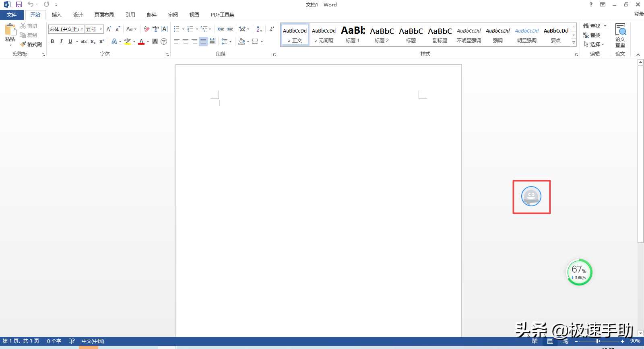This screenshot has width=644, height=349.
Task: Click the Paste clipboard icon
Action: [10, 29]
